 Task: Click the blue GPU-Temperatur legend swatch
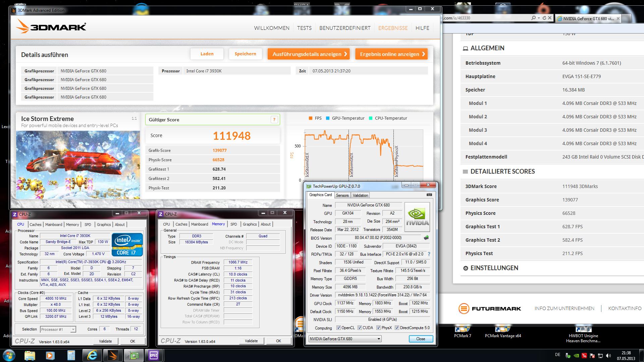click(x=327, y=118)
